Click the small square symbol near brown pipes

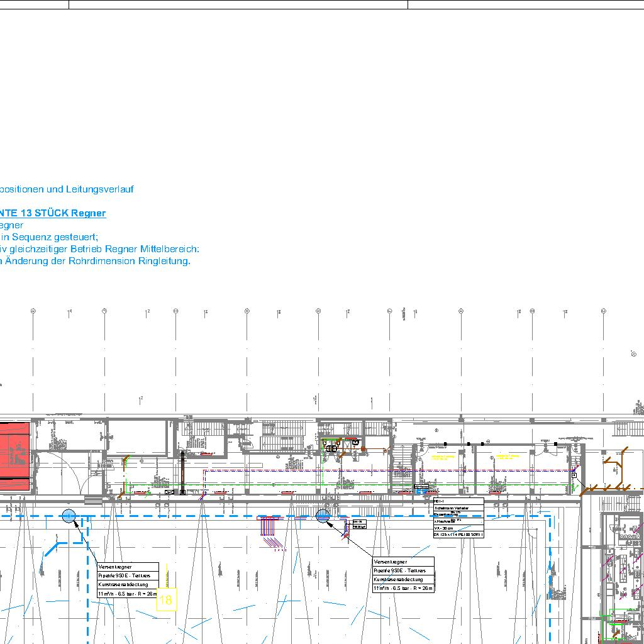pyautogui.click(x=574, y=475)
